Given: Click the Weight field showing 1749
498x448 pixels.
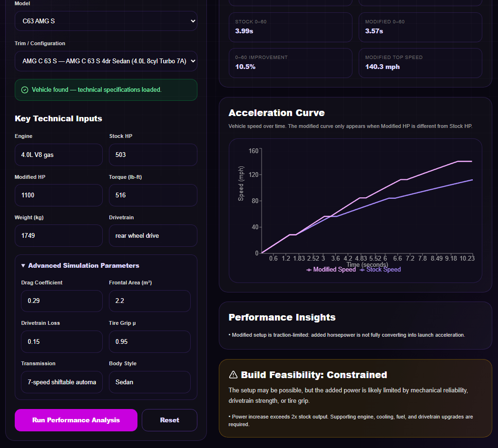Looking at the screenshot, I should 59,235.
